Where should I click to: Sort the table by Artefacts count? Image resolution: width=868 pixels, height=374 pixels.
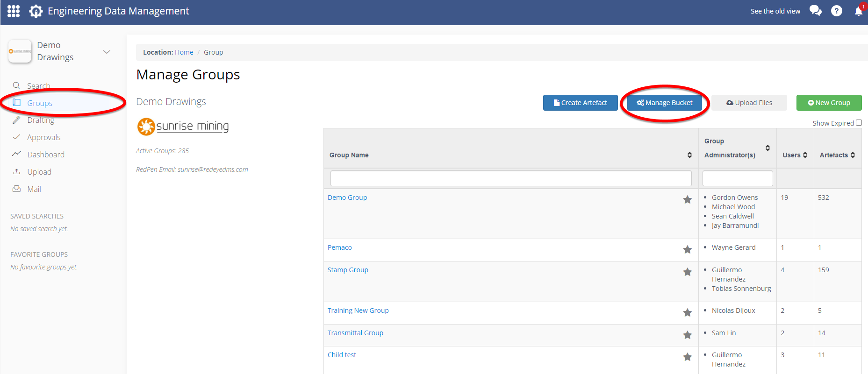853,155
